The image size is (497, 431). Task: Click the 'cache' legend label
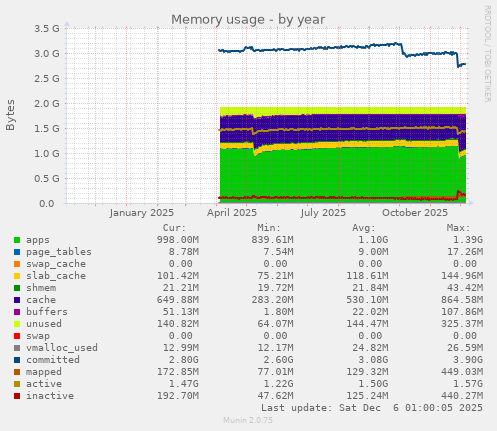click(x=41, y=300)
